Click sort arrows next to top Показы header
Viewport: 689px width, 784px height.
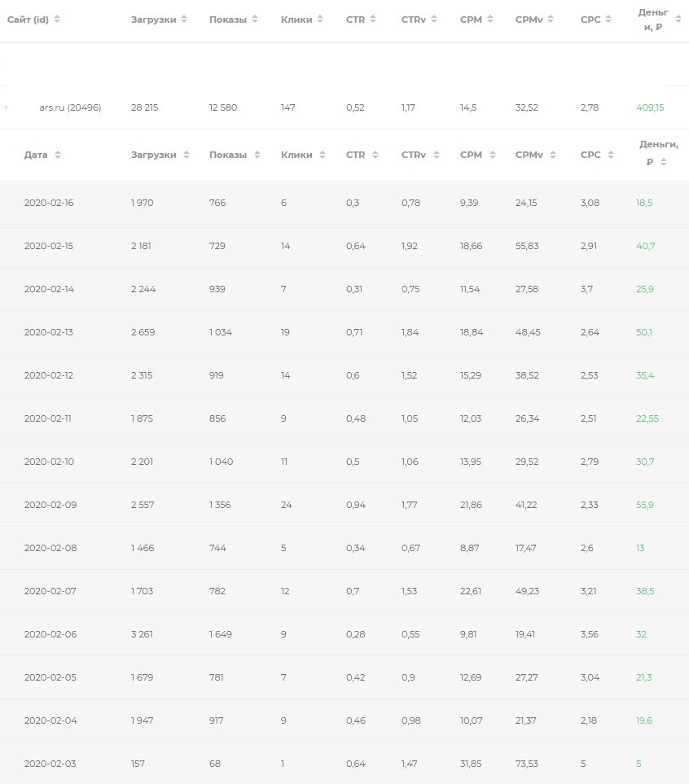(255, 19)
